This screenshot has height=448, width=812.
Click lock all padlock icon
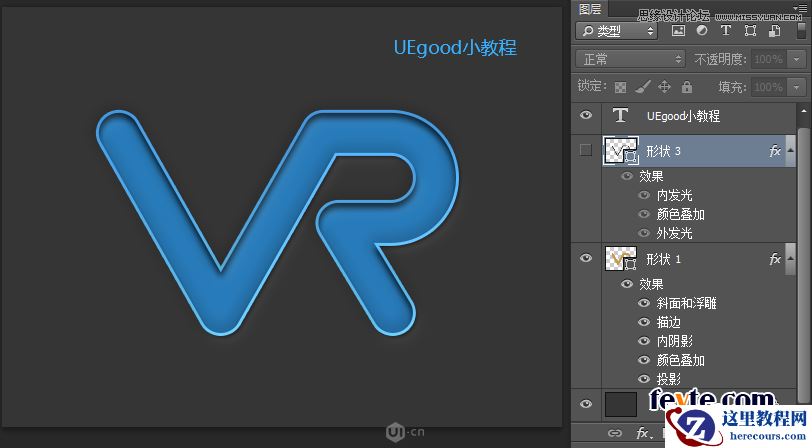click(x=687, y=86)
